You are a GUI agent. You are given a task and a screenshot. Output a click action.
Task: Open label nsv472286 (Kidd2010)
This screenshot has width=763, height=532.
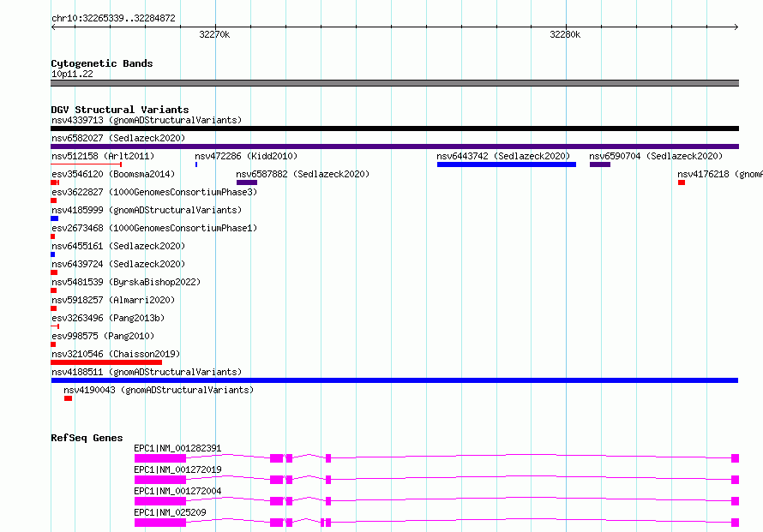(246, 156)
